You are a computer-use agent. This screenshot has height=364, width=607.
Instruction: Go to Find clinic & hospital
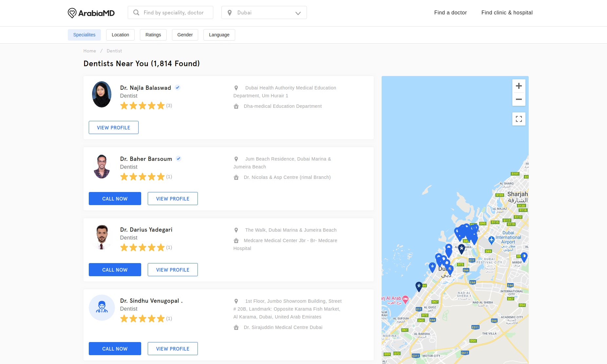pyautogui.click(x=507, y=12)
